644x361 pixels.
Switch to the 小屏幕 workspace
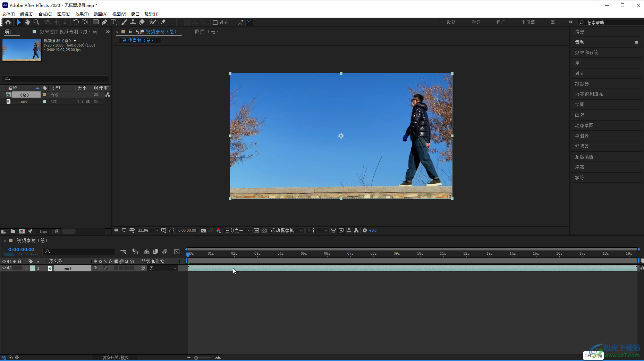tap(528, 22)
